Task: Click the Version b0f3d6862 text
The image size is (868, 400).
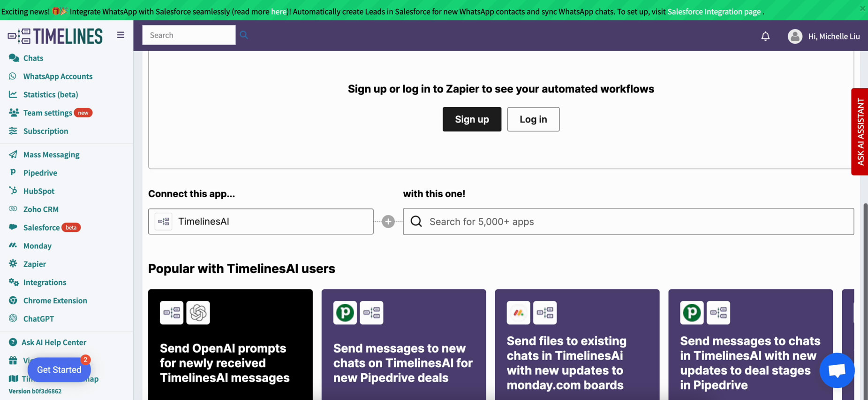Action: point(35,392)
